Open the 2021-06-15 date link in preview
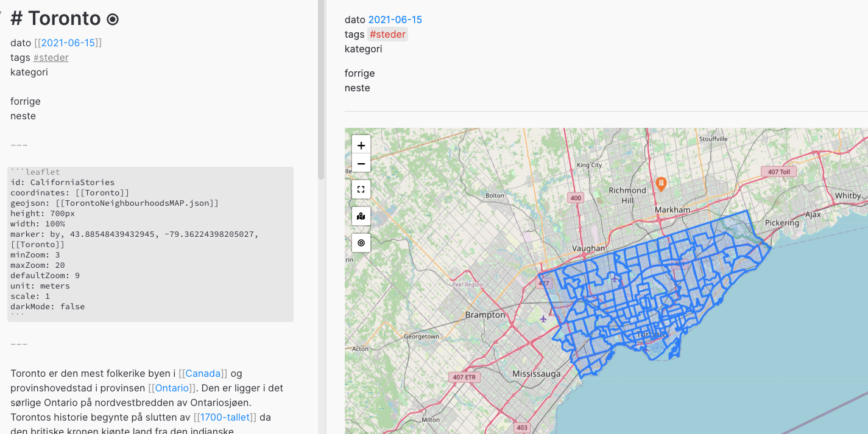This screenshot has height=434, width=868. tap(395, 19)
